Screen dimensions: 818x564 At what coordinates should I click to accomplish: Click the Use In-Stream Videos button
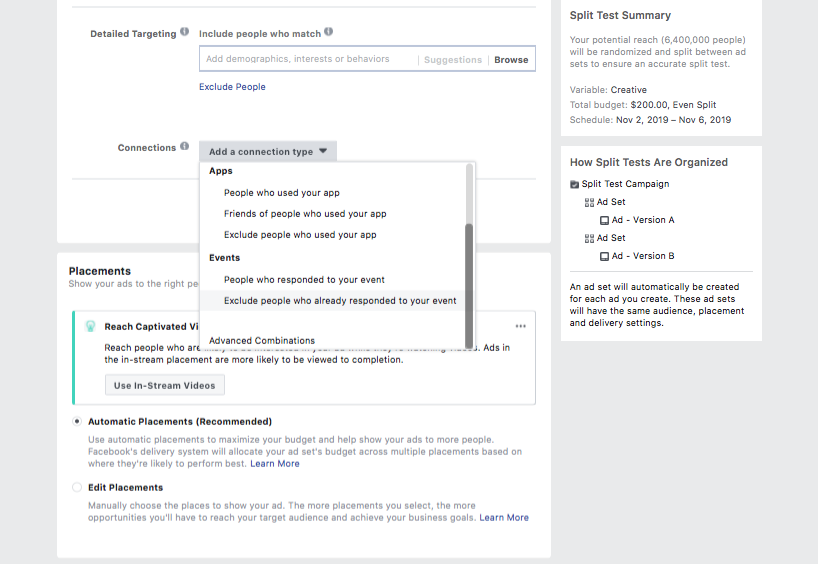(164, 385)
